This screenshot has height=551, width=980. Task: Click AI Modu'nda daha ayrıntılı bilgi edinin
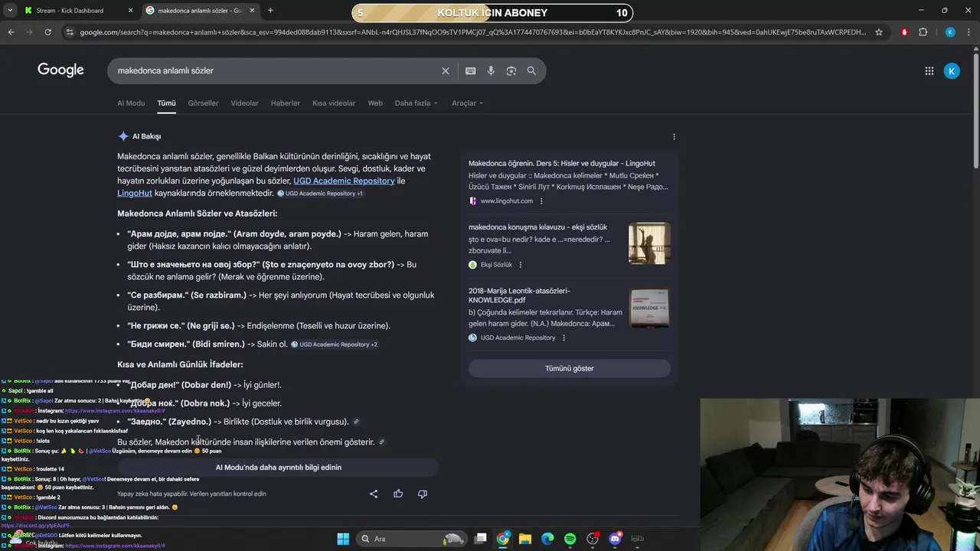point(279,468)
